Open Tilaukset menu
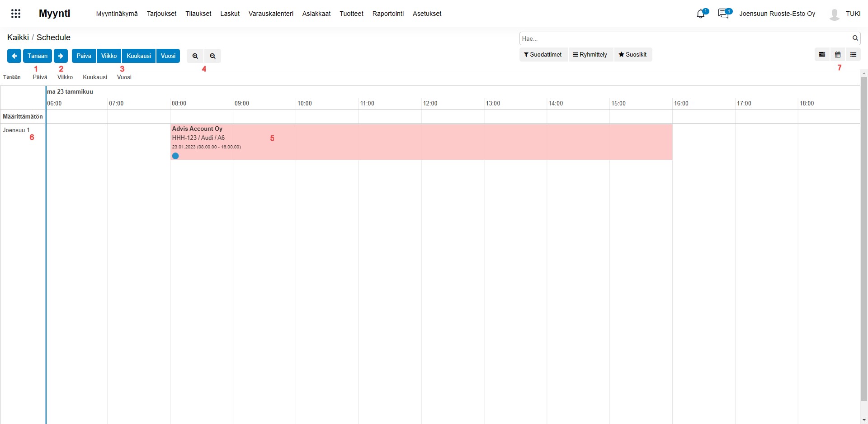 pyautogui.click(x=198, y=14)
